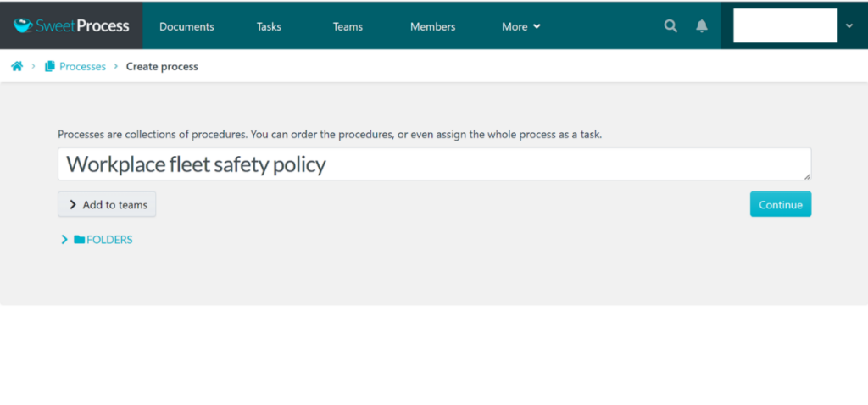Screen dimensions: 868x405
Task: Click the FOLDERS label
Action: [109, 240]
